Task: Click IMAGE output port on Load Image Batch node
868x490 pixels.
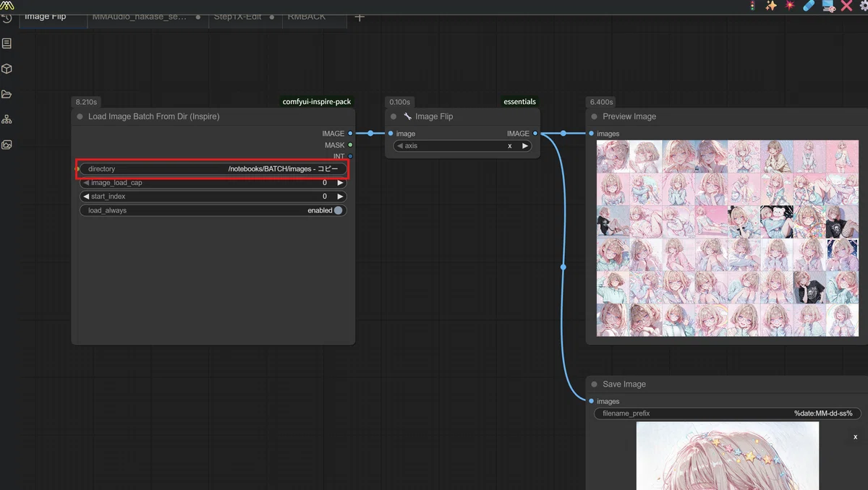Action: tap(350, 134)
